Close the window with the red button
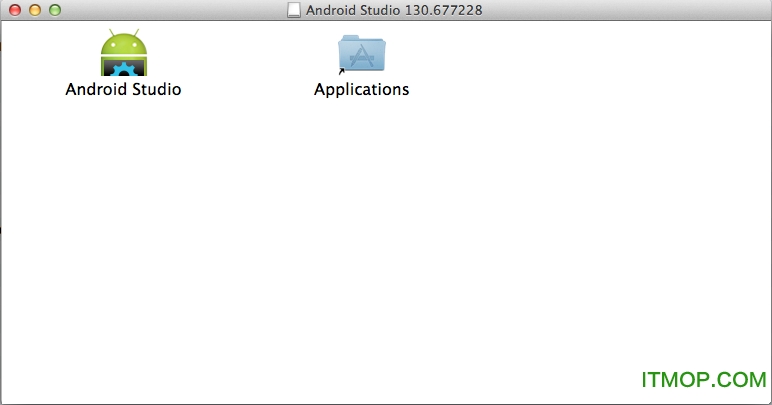Image resolution: width=772 pixels, height=405 pixels. (x=15, y=10)
